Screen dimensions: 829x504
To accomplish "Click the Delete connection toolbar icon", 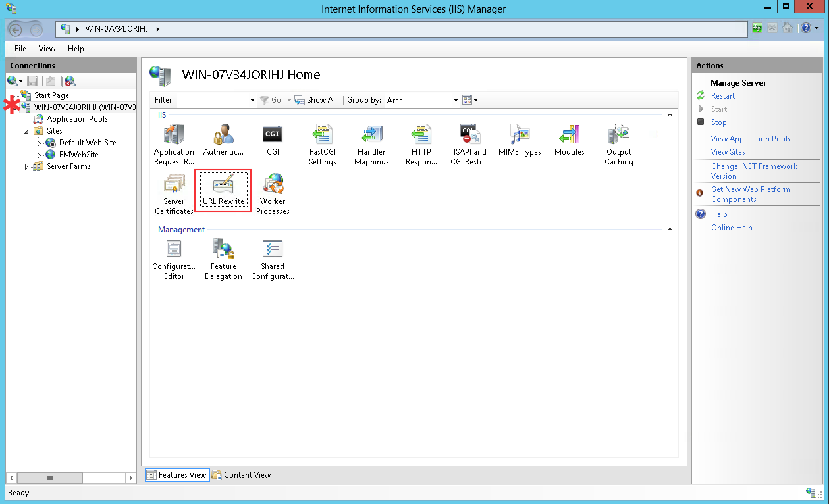I will (69, 81).
